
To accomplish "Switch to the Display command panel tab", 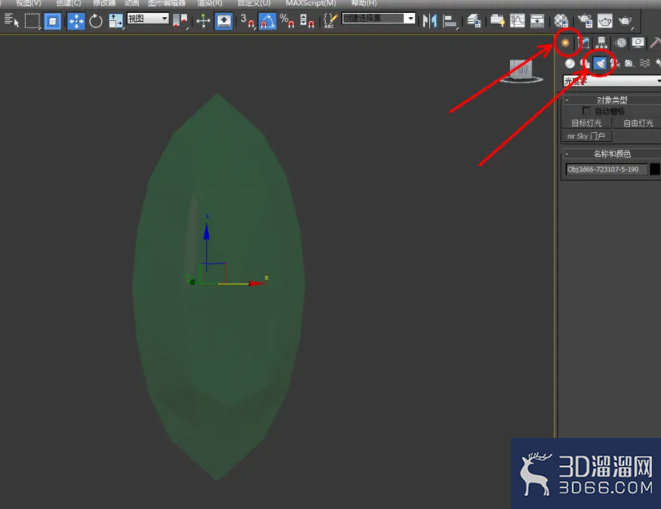I will tap(638, 43).
